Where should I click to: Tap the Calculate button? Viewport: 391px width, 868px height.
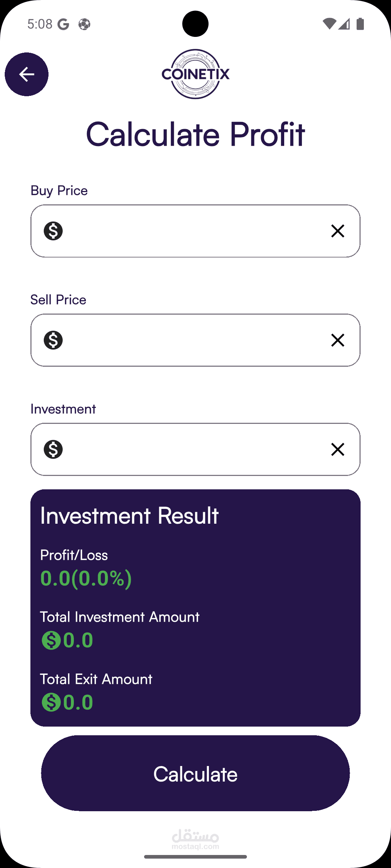click(x=195, y=773)
